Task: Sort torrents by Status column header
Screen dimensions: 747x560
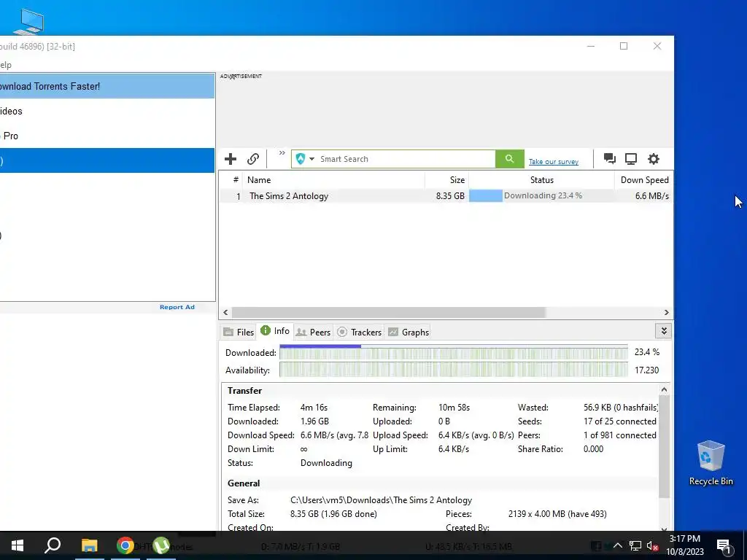Action: [542, 180]
